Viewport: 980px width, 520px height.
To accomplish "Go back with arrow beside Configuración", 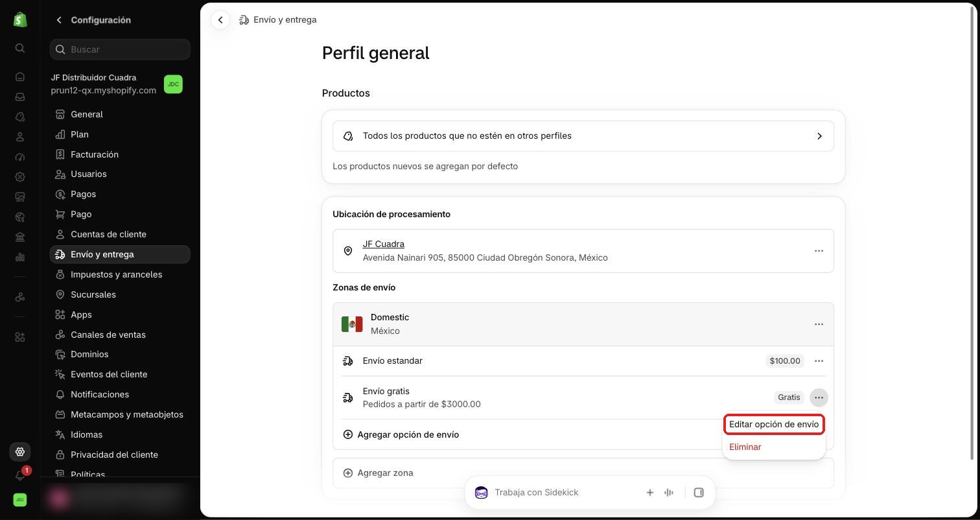I will (x=59, y=20).
